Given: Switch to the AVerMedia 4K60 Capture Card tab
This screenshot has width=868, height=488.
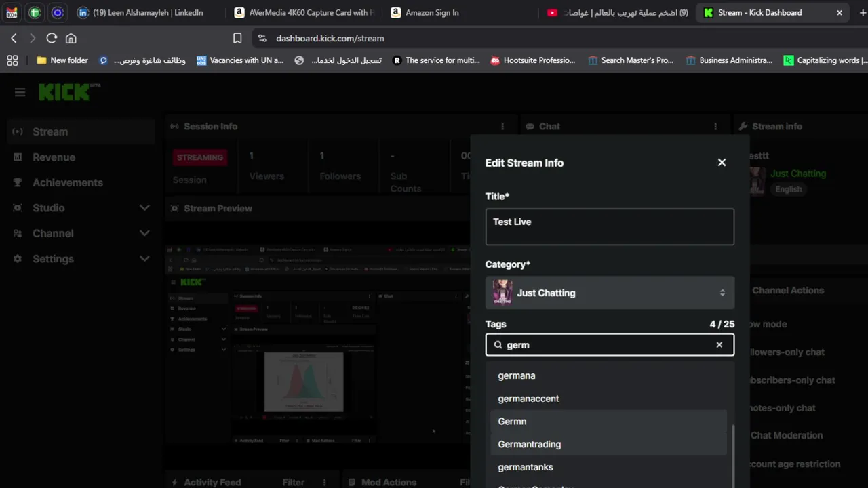Looking at the screenshot, I should (303, 12).
